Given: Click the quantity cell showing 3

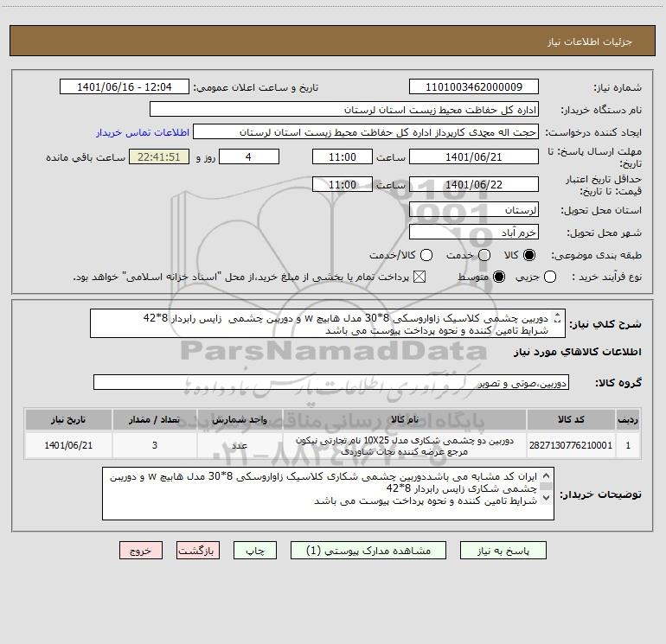Looking at the screenshot, I should [x=155, y=445].
